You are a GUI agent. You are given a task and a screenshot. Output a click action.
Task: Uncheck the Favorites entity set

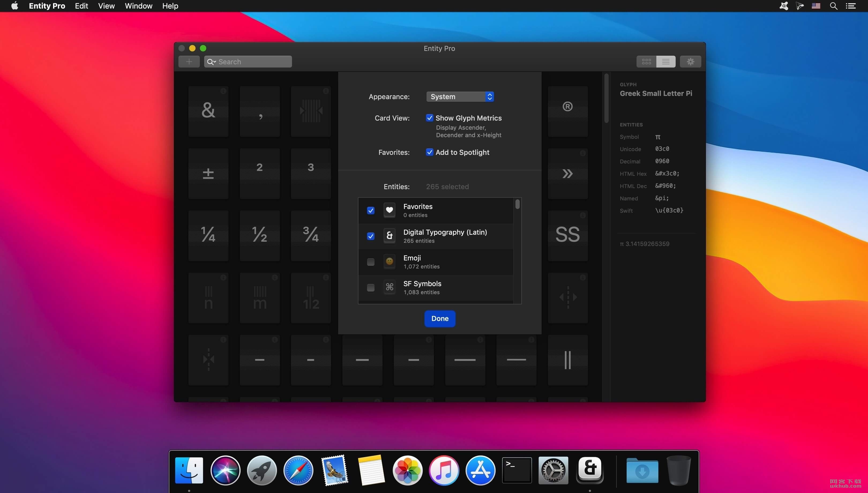pos(371,211)
